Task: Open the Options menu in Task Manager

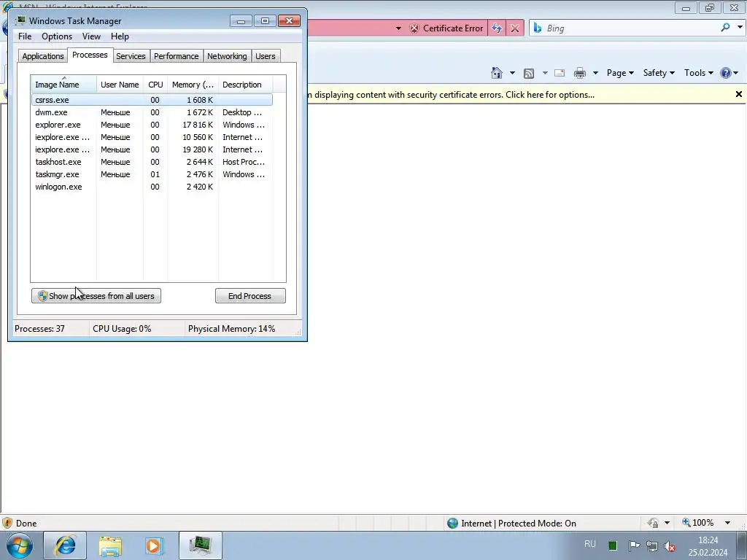Action: click(x=57, y=36)
